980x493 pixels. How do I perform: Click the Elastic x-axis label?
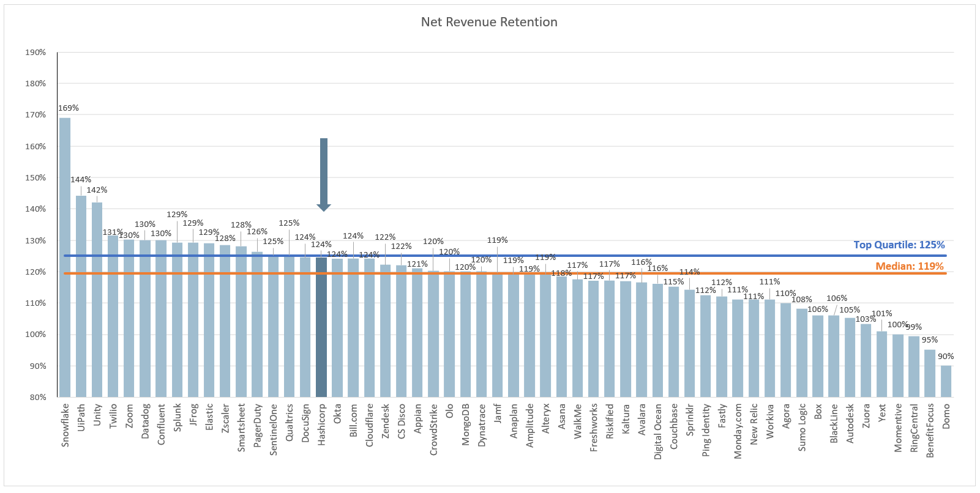coord(209,416)
